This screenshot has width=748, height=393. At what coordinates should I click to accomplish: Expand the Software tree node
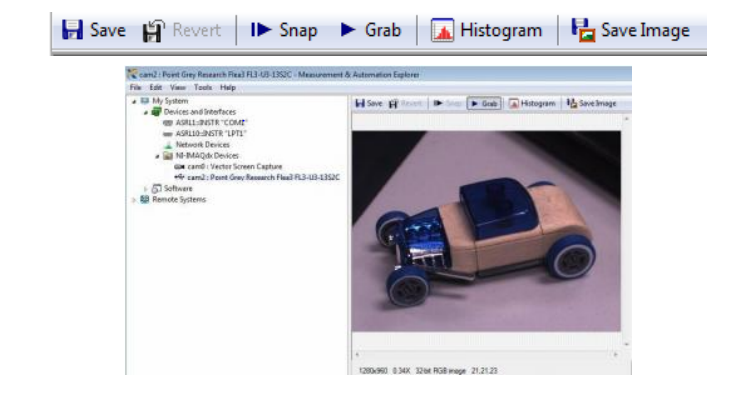(146, 189)
